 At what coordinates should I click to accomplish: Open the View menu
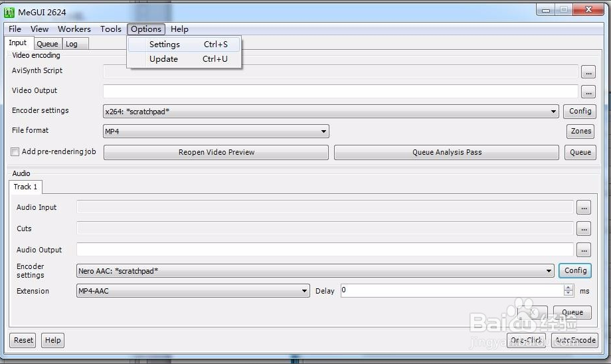click(x=39, y=29)
